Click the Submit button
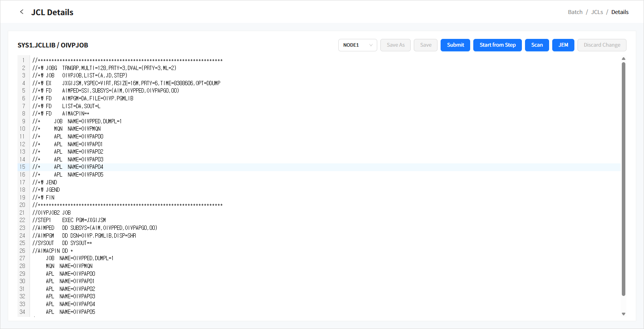The width and height of the screenshot is (644, 329). (x=455, y=45)
